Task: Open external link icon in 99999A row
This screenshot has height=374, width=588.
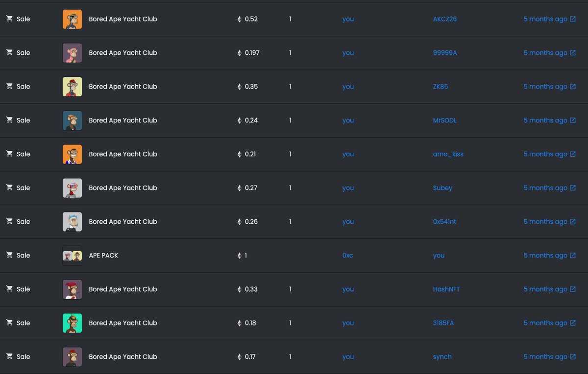Action: (573, 53)
